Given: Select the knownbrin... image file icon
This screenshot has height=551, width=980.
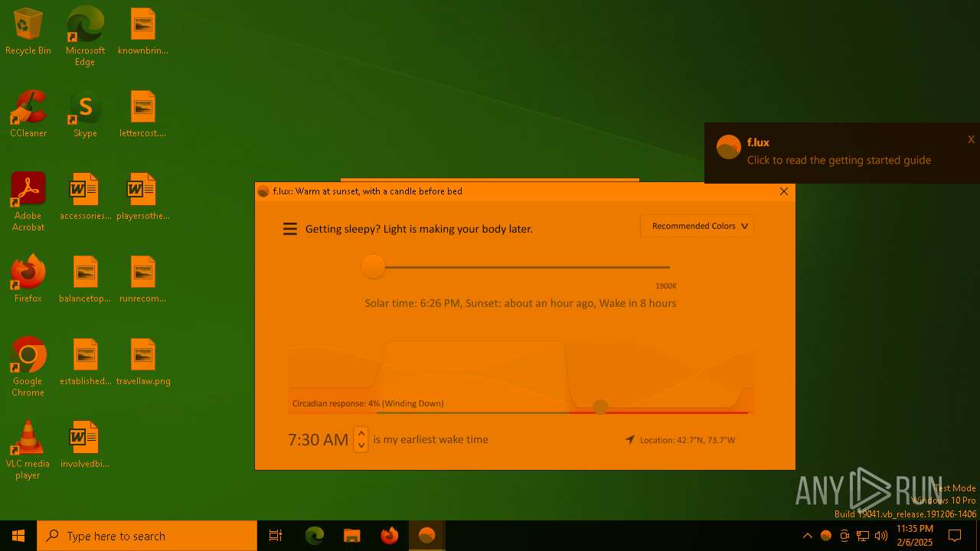Looking at the screenshot, I should pyautogui.click(x=142, y=31).
